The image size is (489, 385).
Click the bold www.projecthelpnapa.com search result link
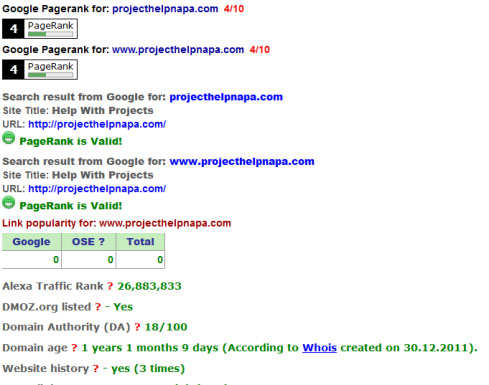[242, 161]
